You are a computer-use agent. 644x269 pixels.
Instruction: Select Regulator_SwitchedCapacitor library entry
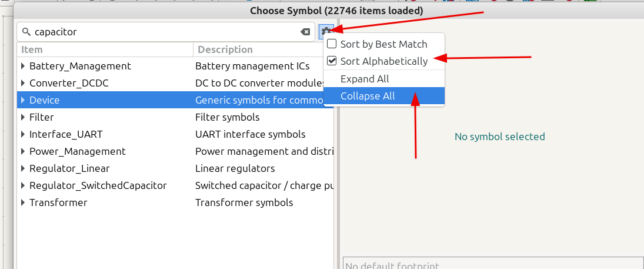[175, 185]
